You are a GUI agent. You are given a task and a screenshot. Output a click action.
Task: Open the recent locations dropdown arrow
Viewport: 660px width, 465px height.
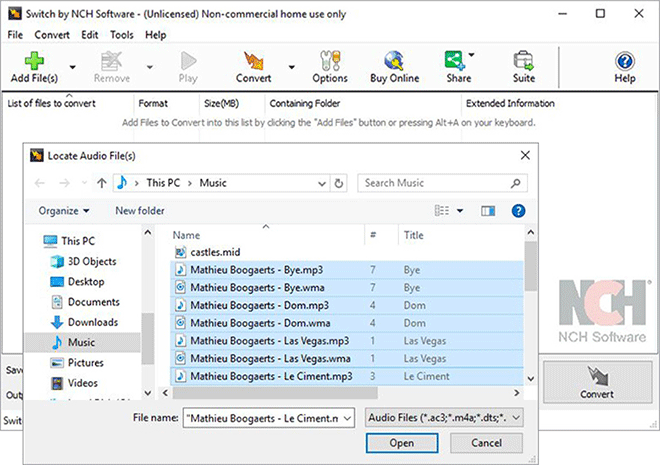pos(84,183)
